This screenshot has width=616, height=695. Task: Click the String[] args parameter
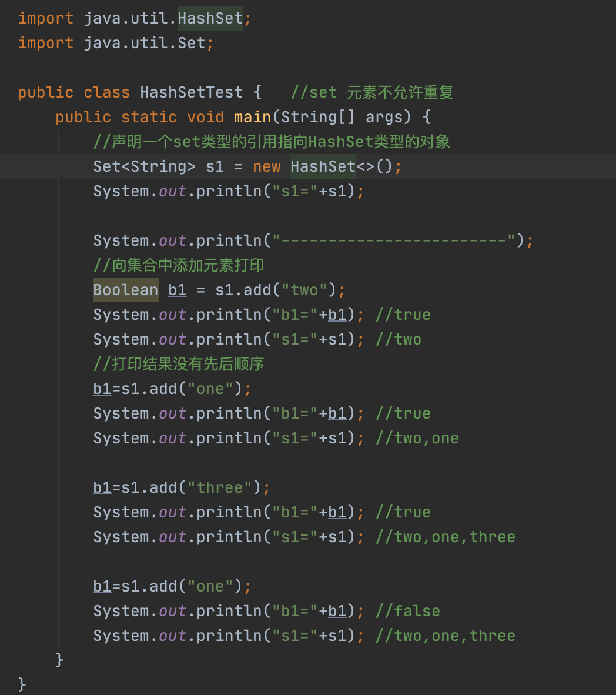342,117
